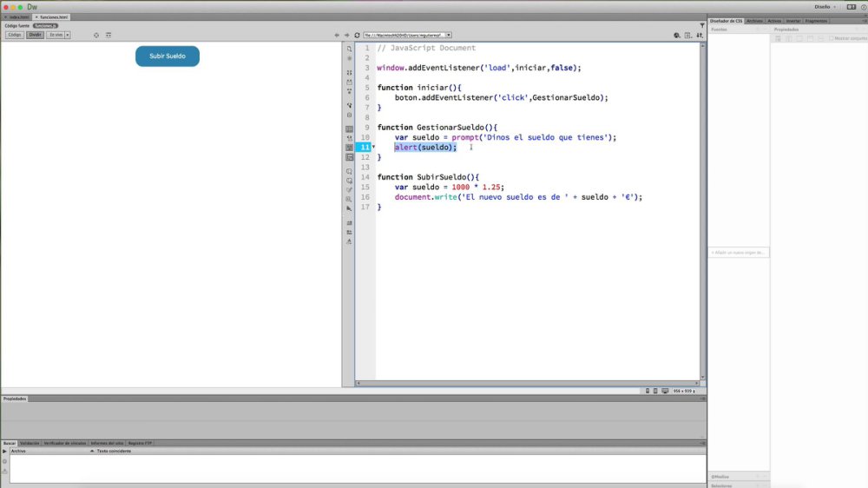
Task: Click the code editor horizontal scrollbar
Action: tap(527, 383)
